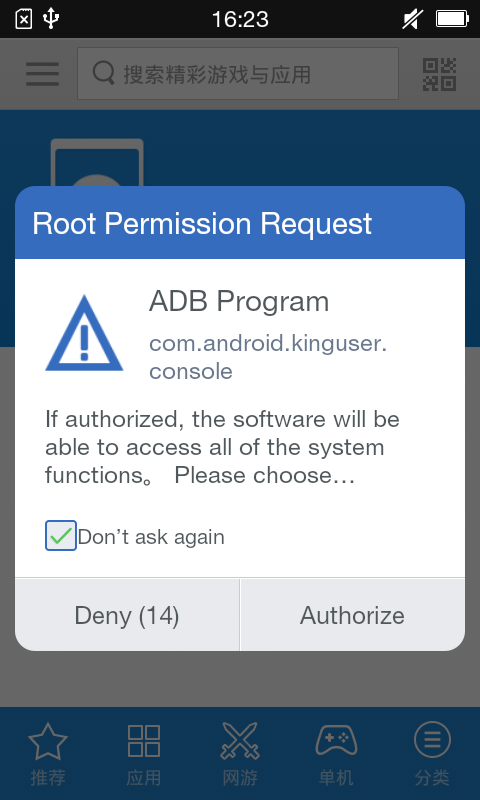Tap the com.android.kinguser.console package name
This screenshot has width=480, height=800.
(268, 357)
